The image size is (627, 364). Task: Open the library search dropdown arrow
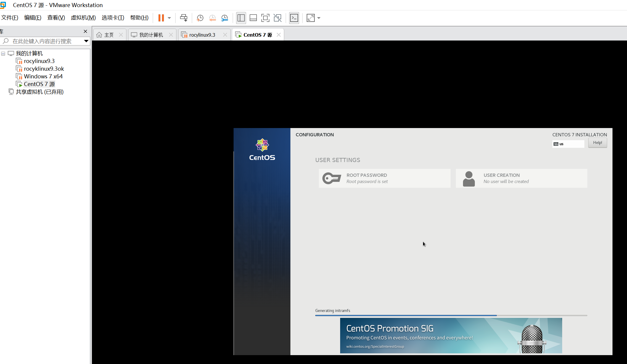[86, 41]
